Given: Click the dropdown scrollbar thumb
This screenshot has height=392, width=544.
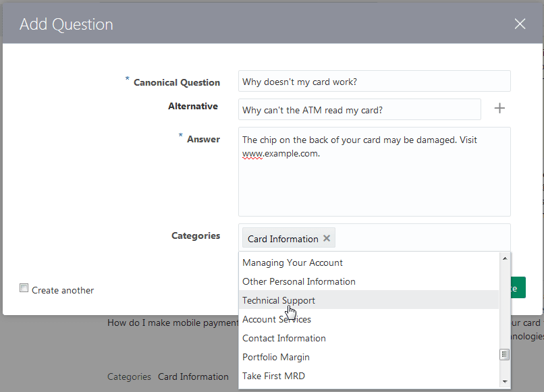Looking at the screenshot, I should 505,354.
